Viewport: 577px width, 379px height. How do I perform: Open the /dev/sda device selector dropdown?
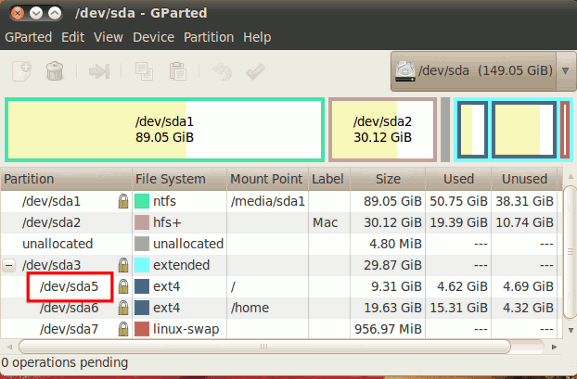[483, 71]
